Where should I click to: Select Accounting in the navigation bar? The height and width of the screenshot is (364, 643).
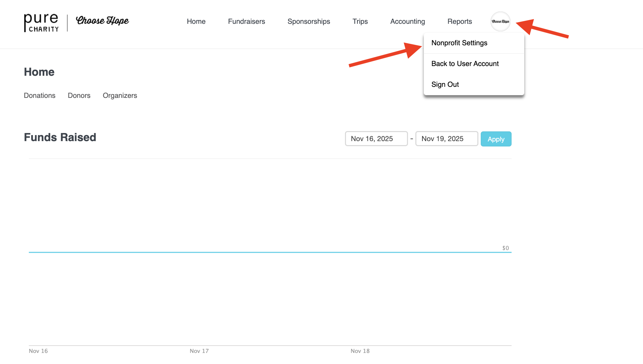click(x=408, y=21)
